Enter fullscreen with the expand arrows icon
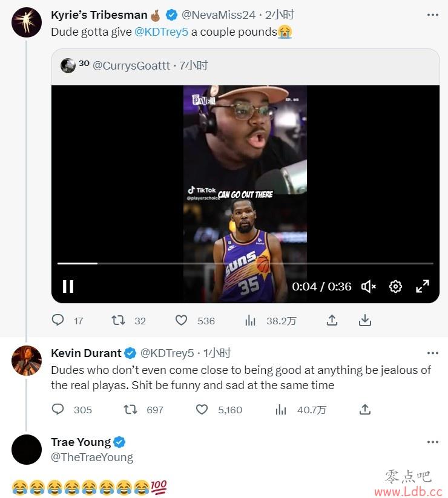 (423, 286)
